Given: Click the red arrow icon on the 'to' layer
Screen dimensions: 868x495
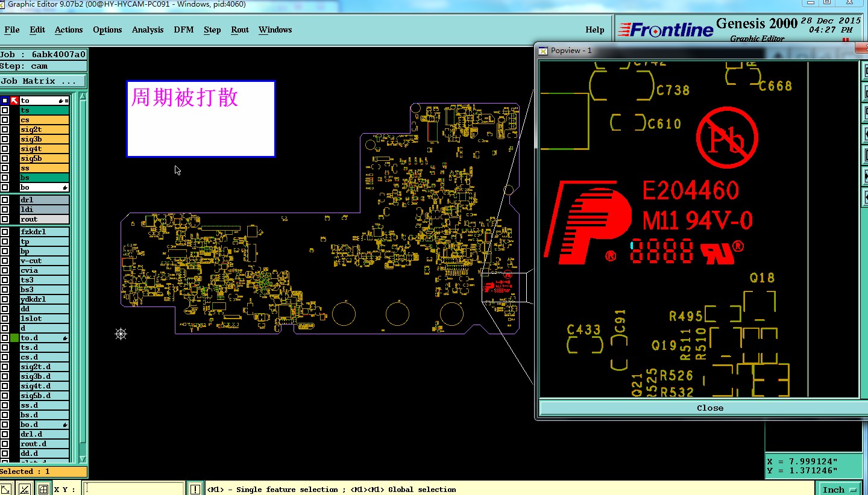Looking at the screenshot, I should coord(14,101).
